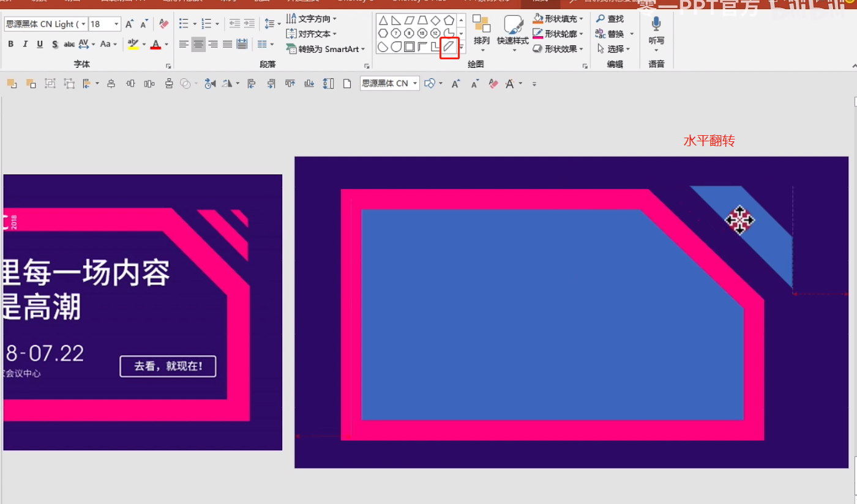
Task: Apply the red font color
Action: [x=155, y=44]
